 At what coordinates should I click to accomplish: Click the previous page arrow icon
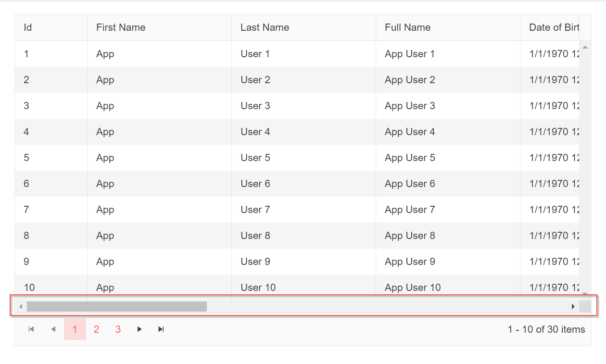[x=53, y=329]
